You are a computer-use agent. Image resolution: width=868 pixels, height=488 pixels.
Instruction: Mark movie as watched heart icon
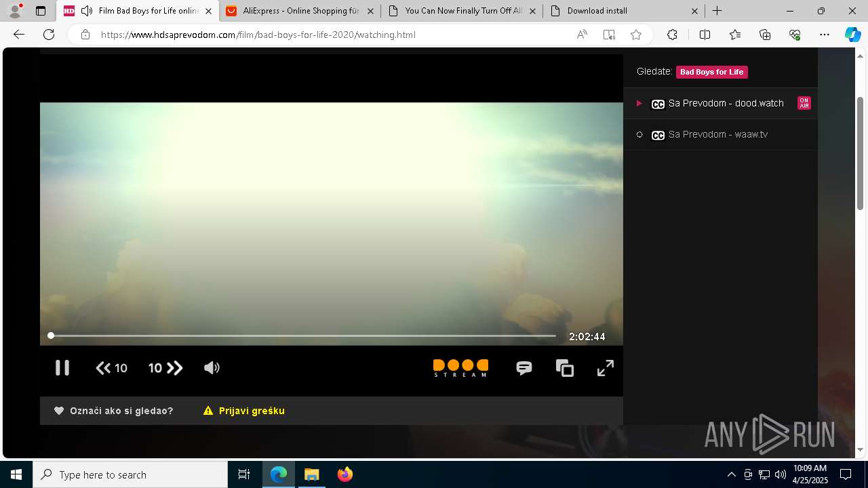tap(59, 411)
